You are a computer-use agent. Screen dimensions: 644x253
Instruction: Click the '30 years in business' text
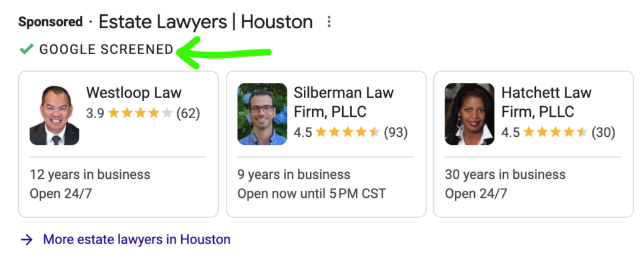[x=505, y=175]
